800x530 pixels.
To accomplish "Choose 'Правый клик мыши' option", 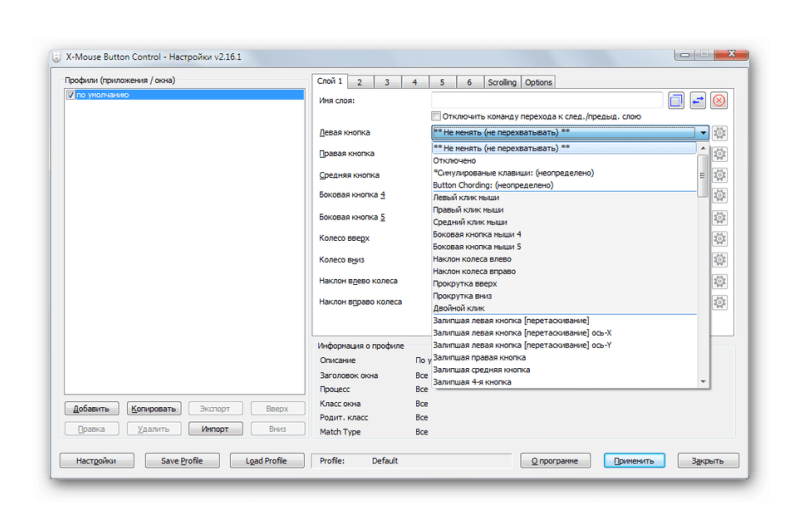I will [564, 210].
